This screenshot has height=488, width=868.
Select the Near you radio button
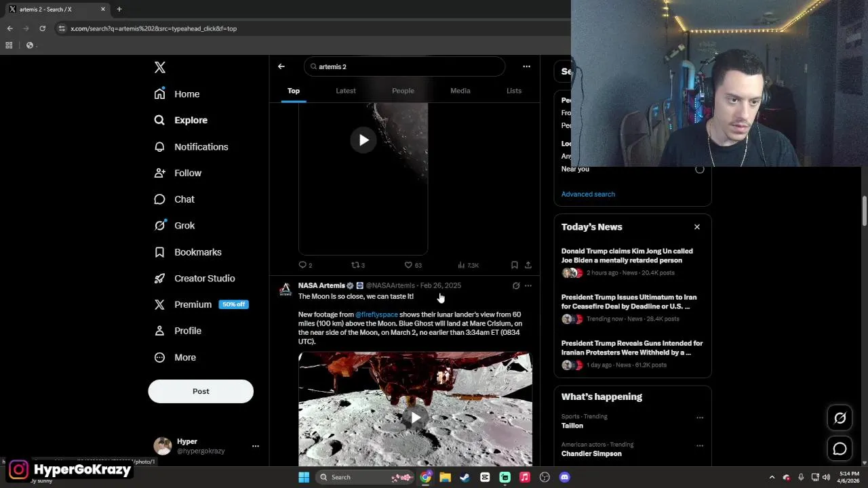point(700,169)
